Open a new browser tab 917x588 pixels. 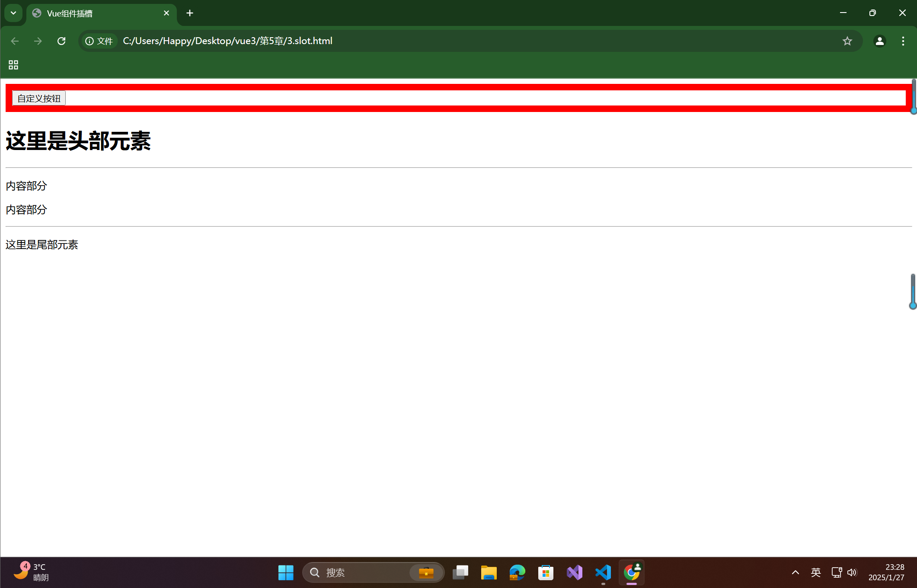point(190,13)
